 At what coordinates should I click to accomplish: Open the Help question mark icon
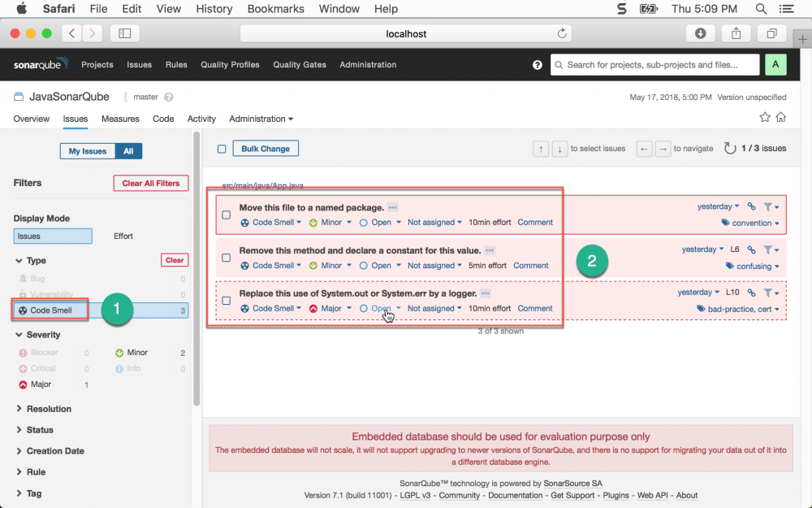click(536, 64)
